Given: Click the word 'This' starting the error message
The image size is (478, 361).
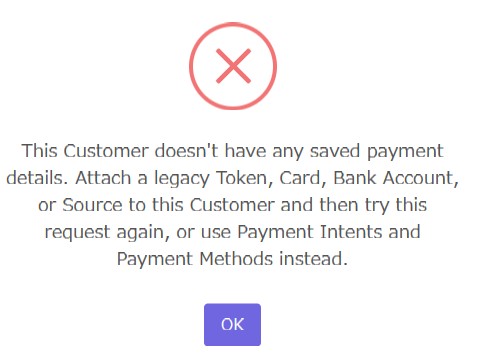Looking at the screenshot, I should click(40, 151).
